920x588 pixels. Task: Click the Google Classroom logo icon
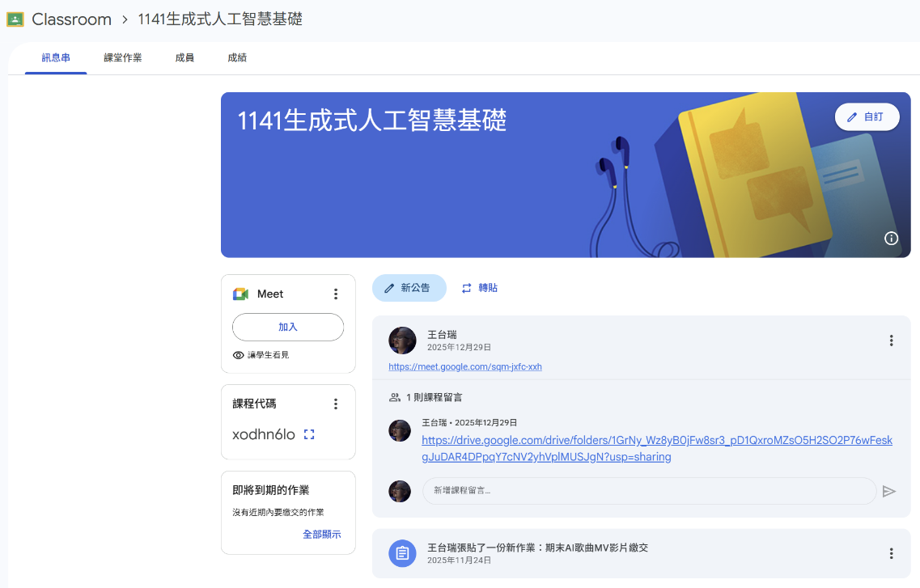[x=15, y=19]
